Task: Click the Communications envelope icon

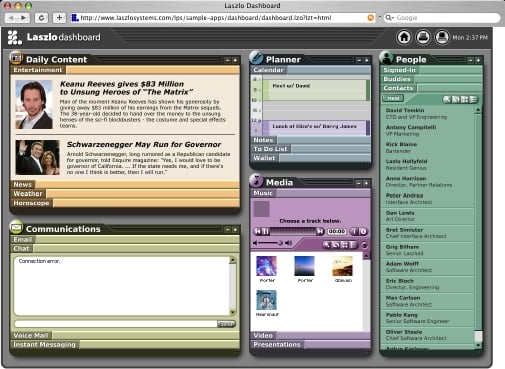Action: 16,227
